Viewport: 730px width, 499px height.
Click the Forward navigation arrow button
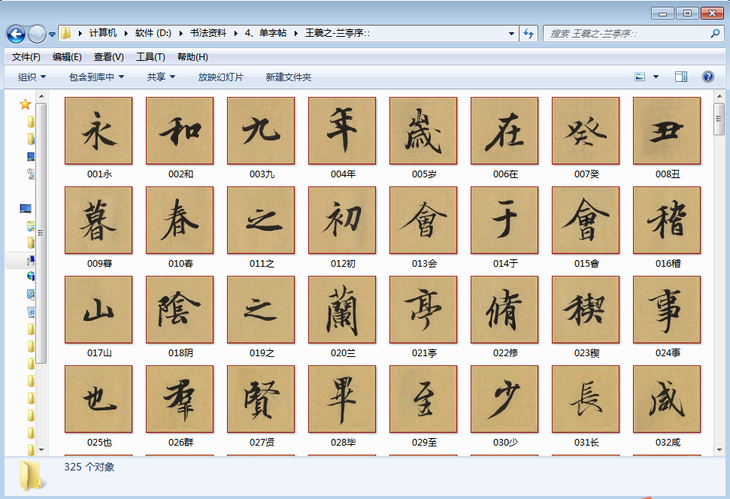(x=38, y=34)
